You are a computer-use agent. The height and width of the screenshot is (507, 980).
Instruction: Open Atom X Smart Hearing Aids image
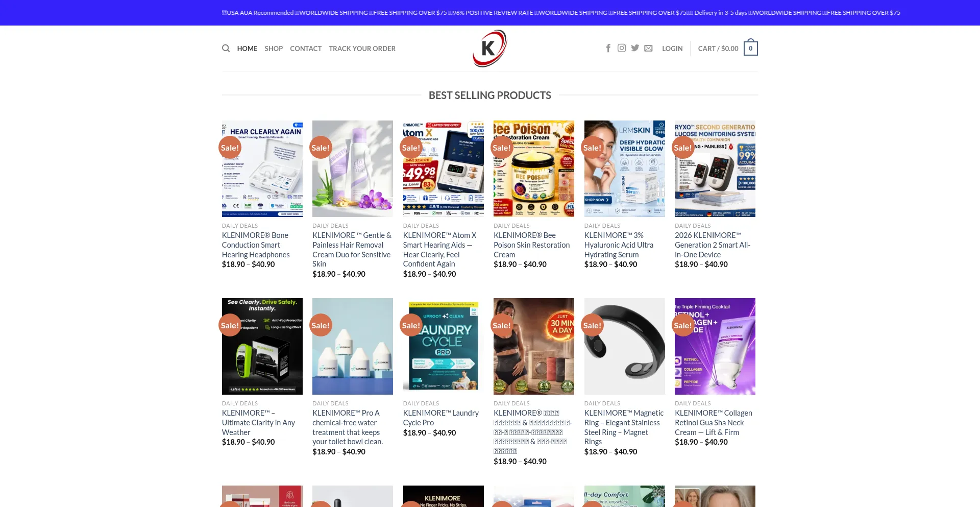(x=443, y=168)
